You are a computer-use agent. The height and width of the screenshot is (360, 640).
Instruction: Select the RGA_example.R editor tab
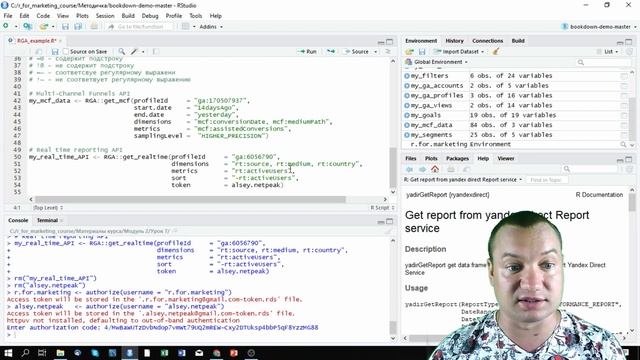tap(36, 41)
